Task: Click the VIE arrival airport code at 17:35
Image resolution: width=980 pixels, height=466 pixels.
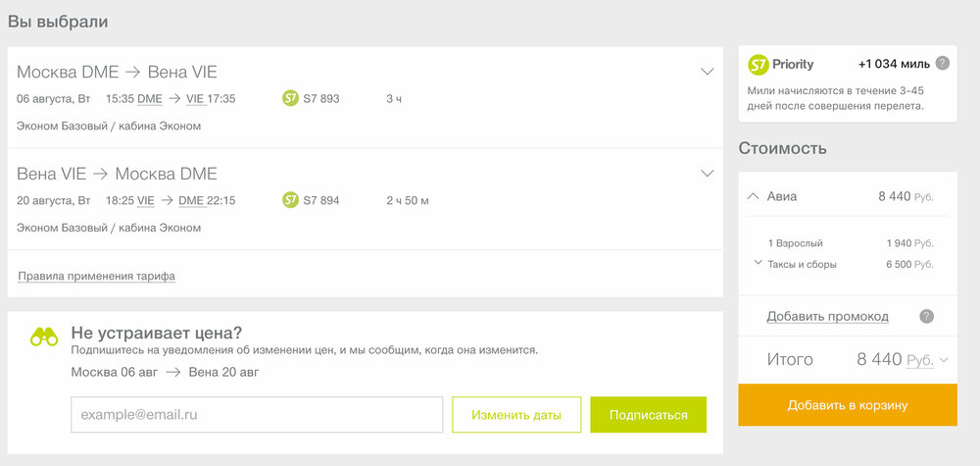Action: [196, 99]
